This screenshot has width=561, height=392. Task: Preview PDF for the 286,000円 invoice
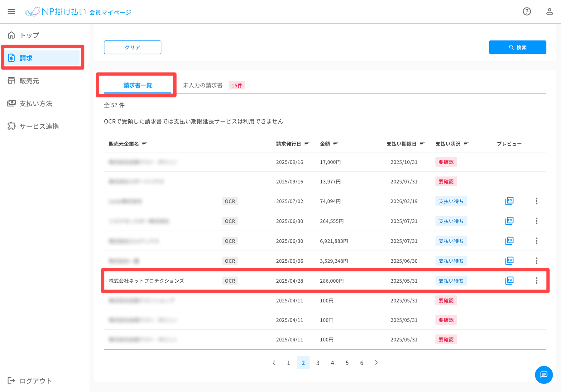pyautogui.click(x=509, y=281)
